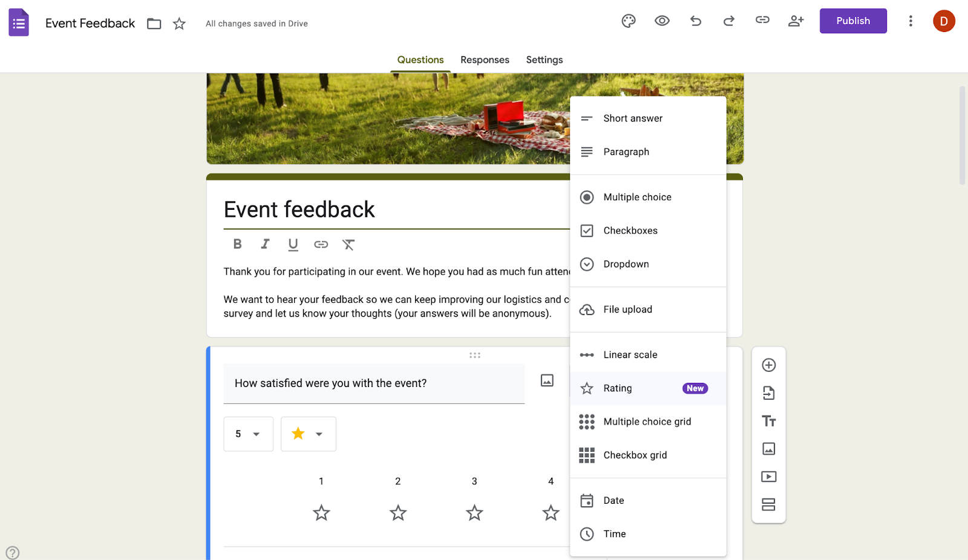Viewport: 968px width, 560px height.
Task: Publish the form
Action: (x=853, y=21)
